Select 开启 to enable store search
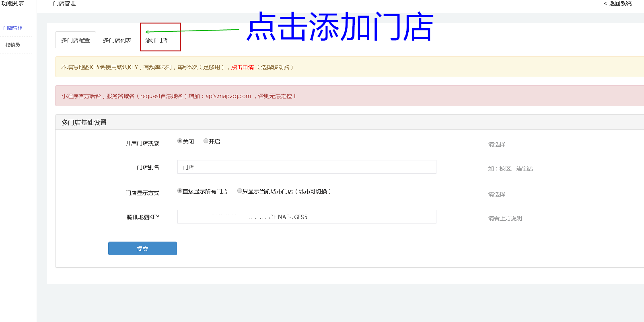644x322 pixels. (206, 141)
